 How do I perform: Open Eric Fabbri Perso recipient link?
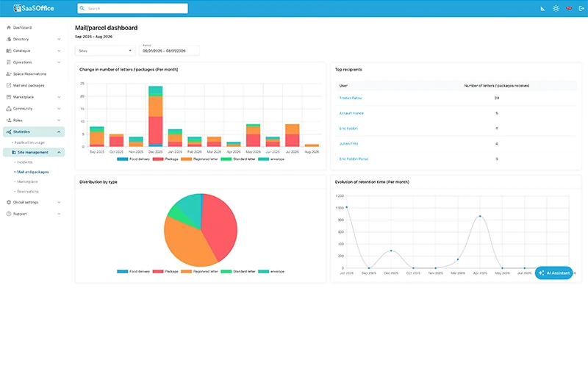click(x=354, y=159)
